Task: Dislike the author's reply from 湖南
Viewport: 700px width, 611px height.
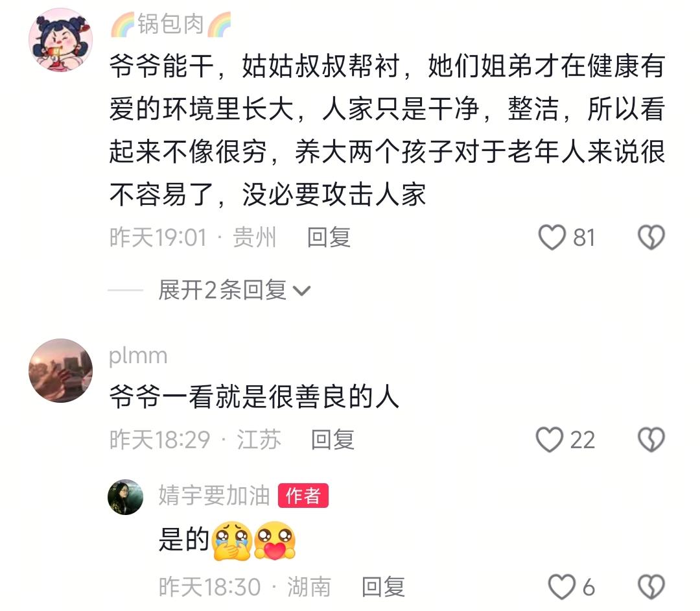Action: point(651,586)
